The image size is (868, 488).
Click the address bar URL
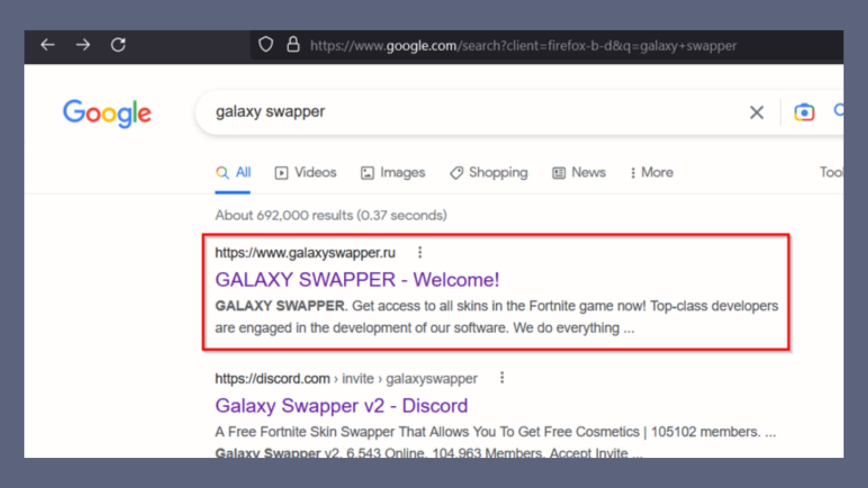point(523,45)
